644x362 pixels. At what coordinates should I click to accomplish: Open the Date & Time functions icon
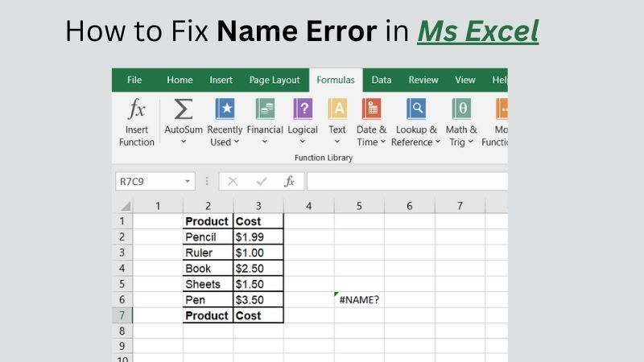[x=371, y=109]
